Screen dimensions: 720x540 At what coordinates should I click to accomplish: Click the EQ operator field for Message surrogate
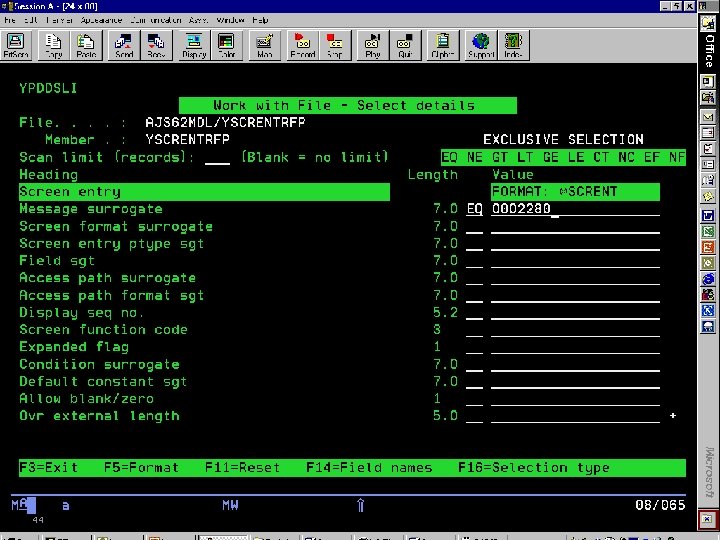coord(474,209)
